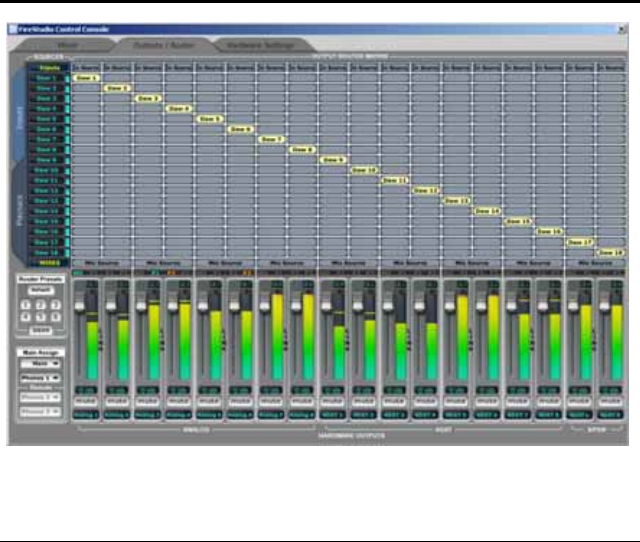640x542 pixels.
Task: Select the yellow DAW 1 routing node
Action: (x=87, y=77)
